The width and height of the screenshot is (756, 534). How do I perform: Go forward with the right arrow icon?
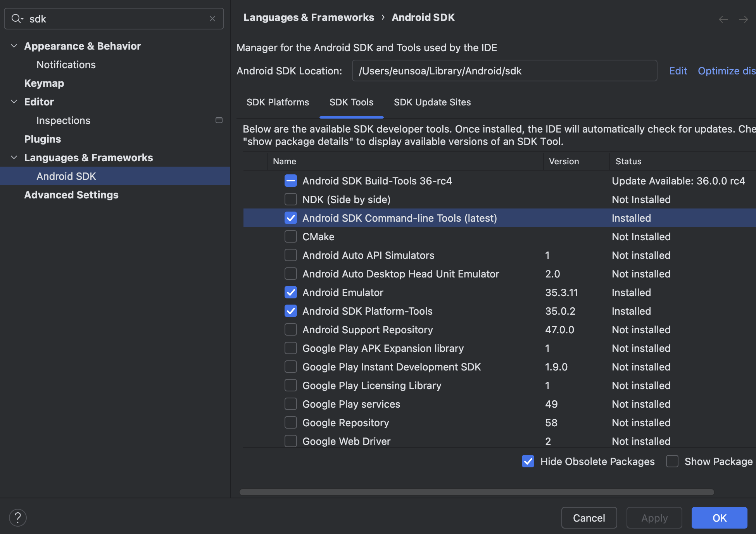(743, 19)
